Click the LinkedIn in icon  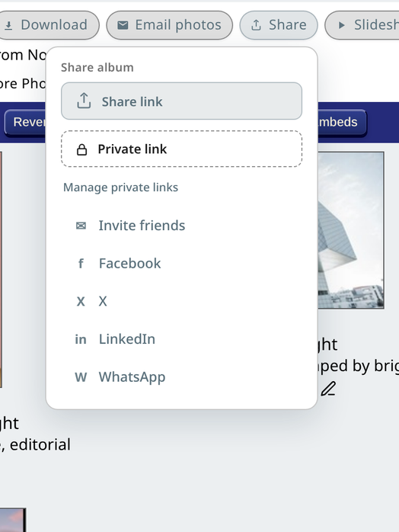(81, 339)
